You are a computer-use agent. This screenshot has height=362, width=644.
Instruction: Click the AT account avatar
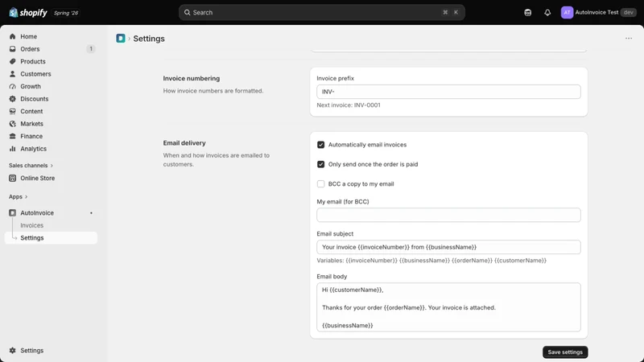567,12
